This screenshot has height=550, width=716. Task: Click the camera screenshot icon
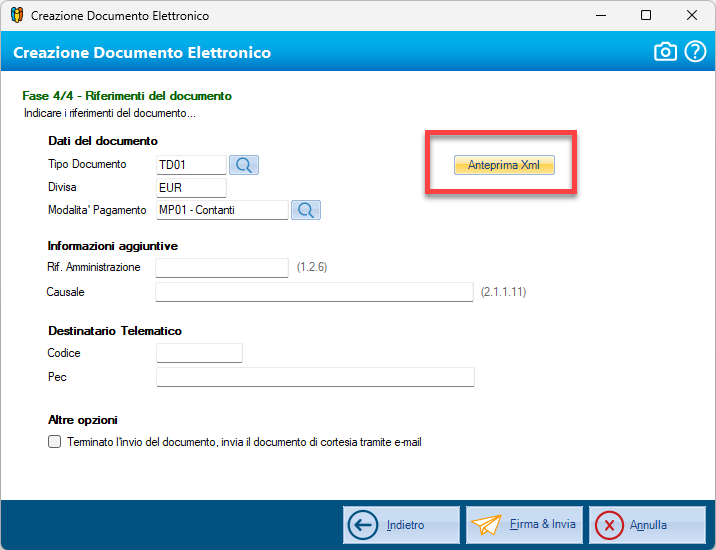pos(665,52)
